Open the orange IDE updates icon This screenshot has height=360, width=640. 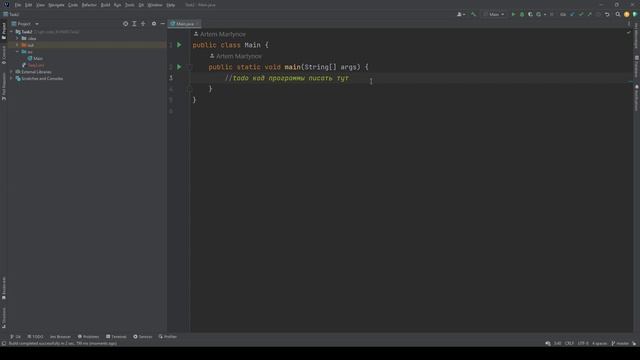[x=627, y=14]
